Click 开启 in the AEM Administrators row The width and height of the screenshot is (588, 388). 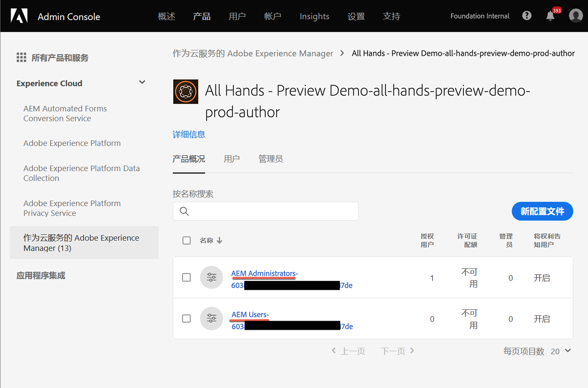(542, 278)
